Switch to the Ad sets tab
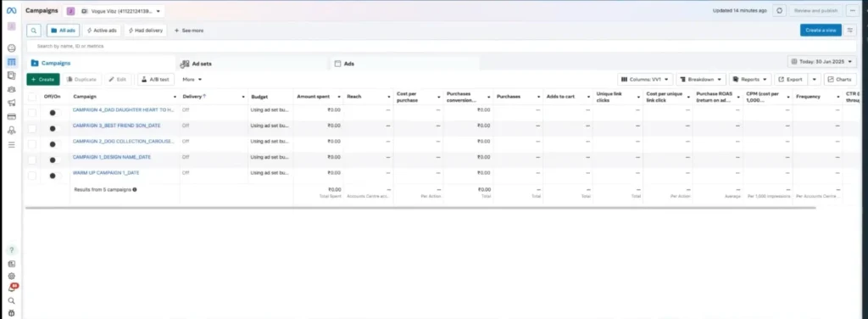 point(252,64)
